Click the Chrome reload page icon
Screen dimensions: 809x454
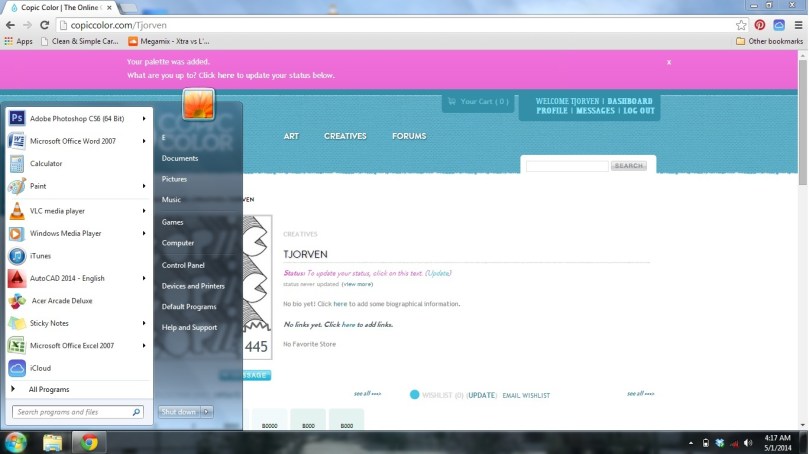44,25
